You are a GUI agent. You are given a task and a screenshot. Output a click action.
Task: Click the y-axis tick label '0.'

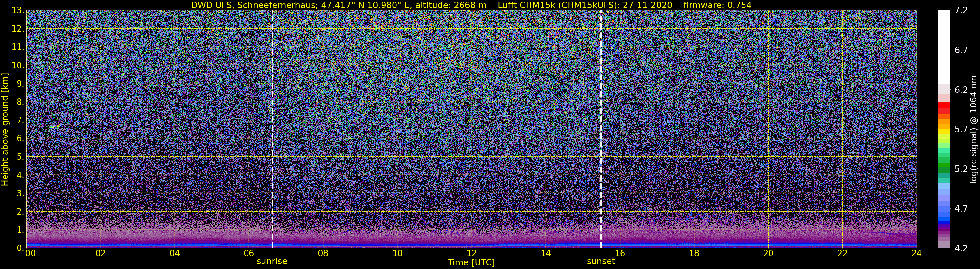pos(20,248)
